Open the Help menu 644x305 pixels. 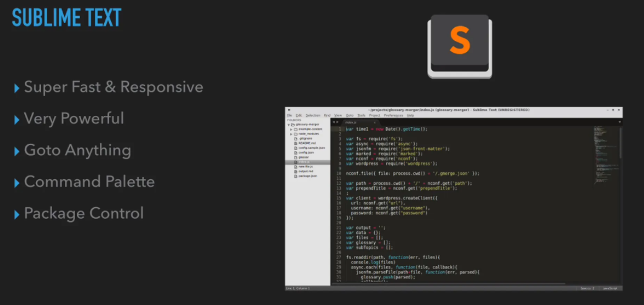(410, 115)
